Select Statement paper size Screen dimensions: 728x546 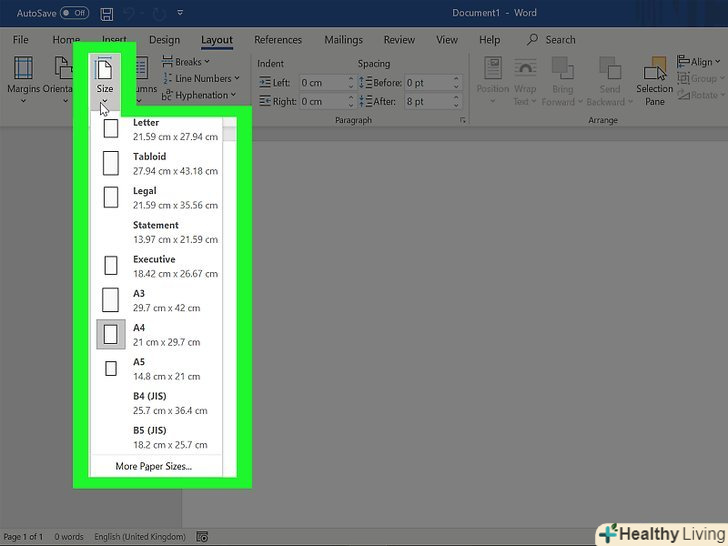point(156,232)
